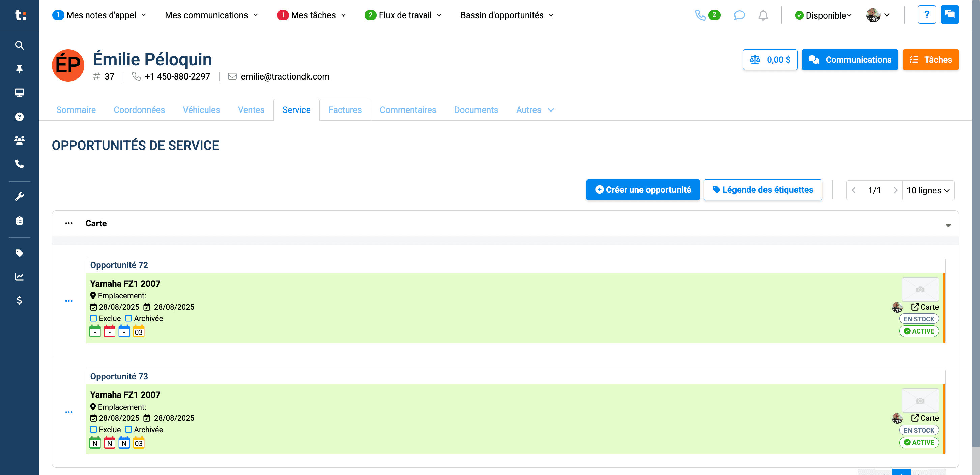Expand Mes tâches dropdown

(312, 15)
